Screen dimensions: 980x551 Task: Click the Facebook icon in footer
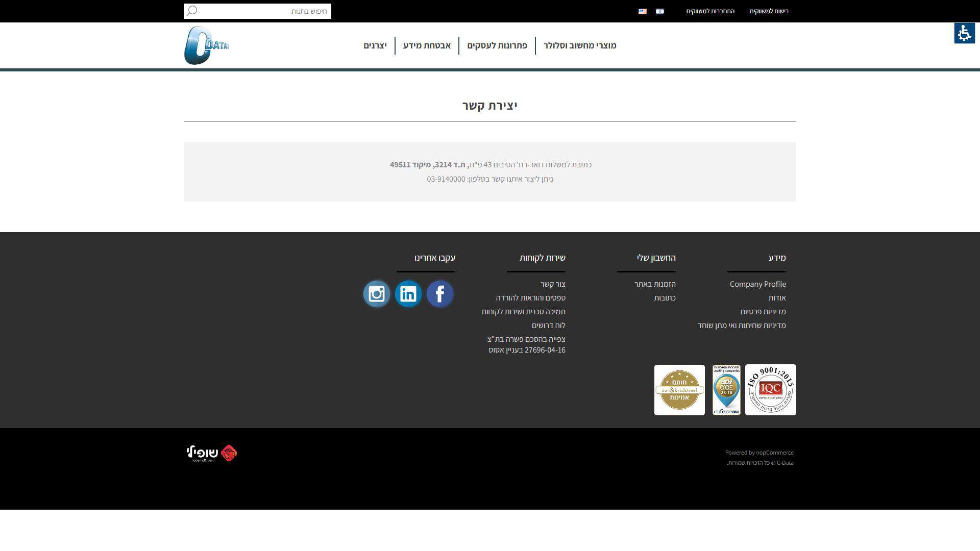click(x=439, y=294)
